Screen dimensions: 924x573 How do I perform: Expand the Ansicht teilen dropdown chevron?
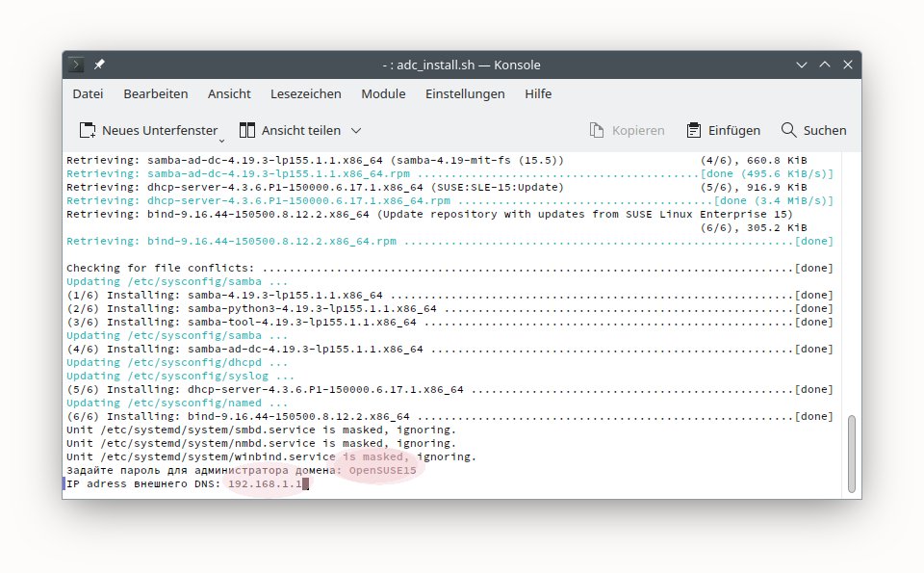click(x=356, y=130)
